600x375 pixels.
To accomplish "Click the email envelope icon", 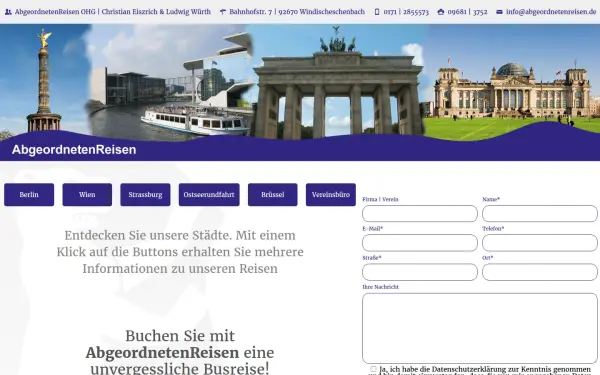I will click(499, 12).
